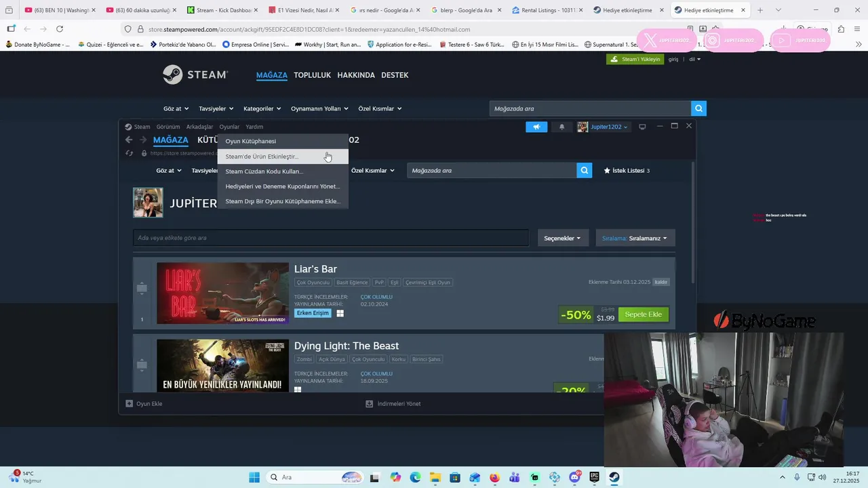Image resolution: width=868 pixels, height=488 pixels.
Task: Select Hediyeleri ve Deneme Kuponlarını Yönet
Action: [283, 186]
